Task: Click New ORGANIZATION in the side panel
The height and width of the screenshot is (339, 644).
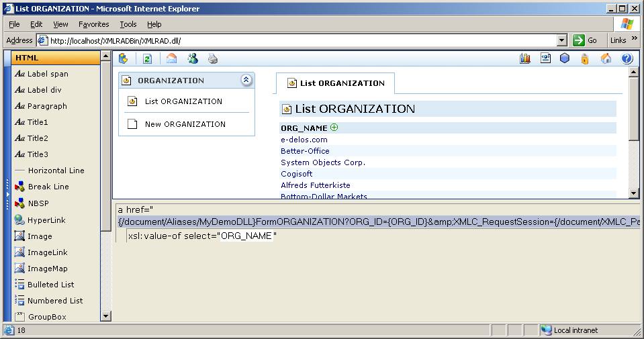Action: coord(185,124)
